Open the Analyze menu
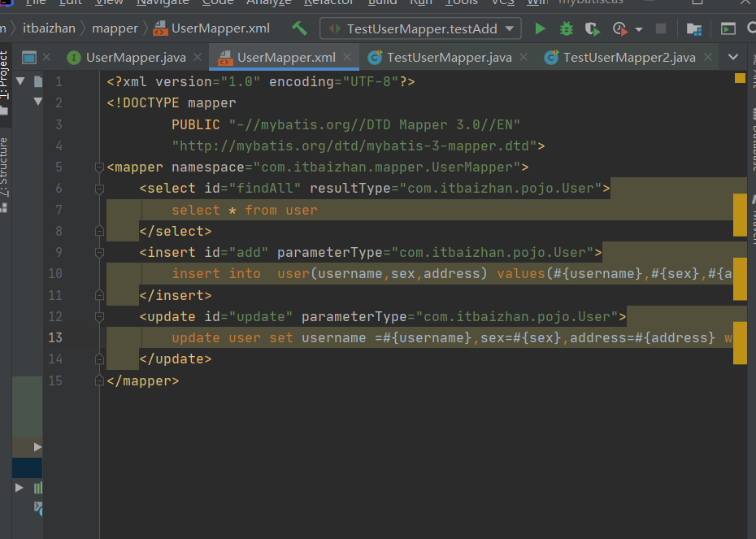 [268, 2]
